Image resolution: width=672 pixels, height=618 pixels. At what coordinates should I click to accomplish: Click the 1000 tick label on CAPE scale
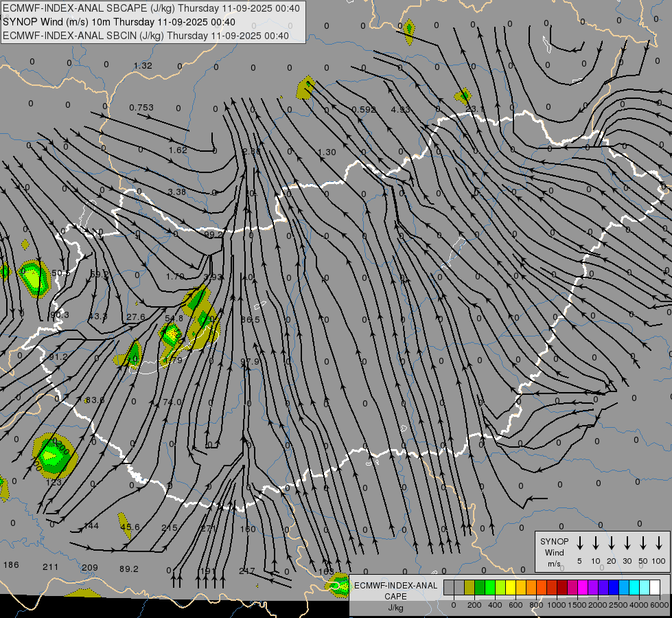[556, 605]
